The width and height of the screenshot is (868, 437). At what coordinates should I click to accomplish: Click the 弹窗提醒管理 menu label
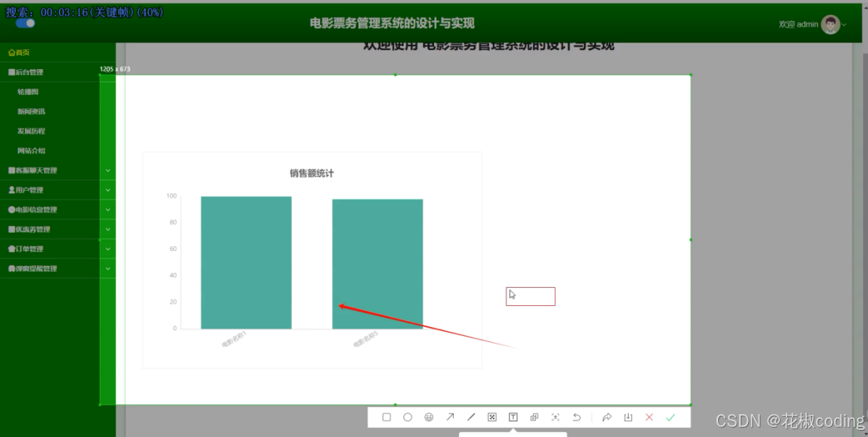pyautogui.click(x=36, y=268)
